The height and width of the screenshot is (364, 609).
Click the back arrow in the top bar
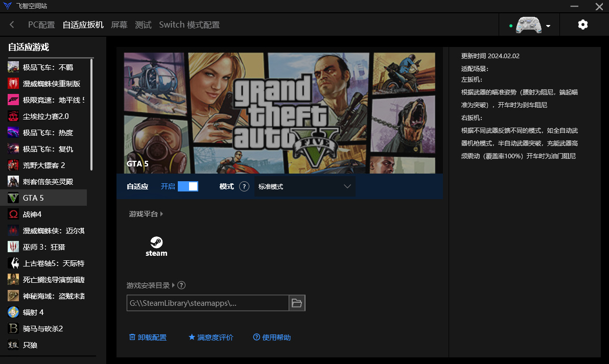12,25
